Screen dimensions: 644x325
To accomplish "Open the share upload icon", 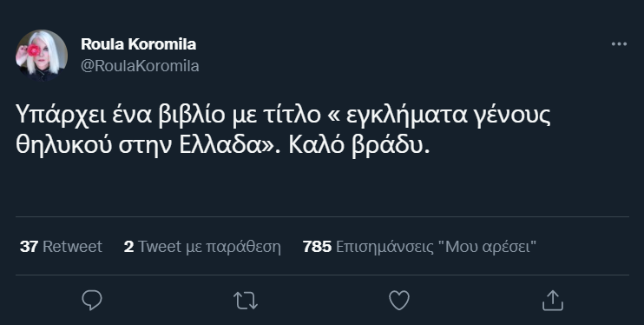I will click(x=552, y=301).
